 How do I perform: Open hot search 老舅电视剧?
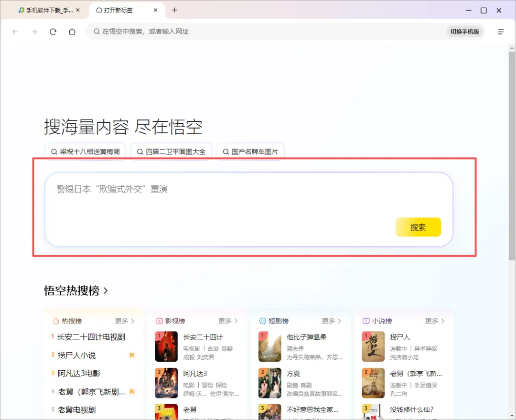[x=76, y=410]
